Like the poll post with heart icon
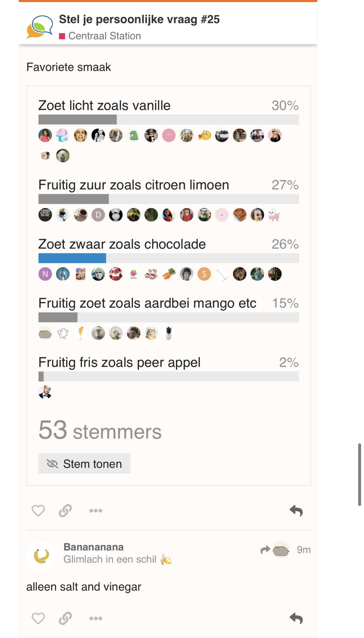The height and width of the screenshot is (638, 364). point(38,511)
